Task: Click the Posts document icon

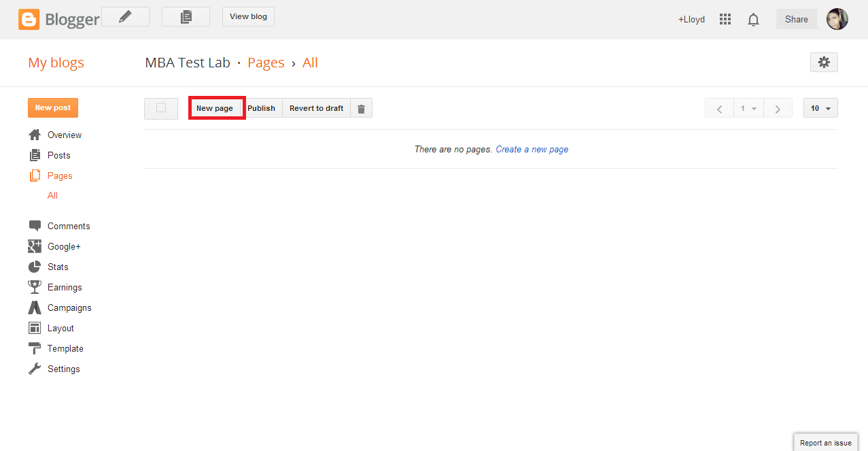Action: tap(35, 155)
